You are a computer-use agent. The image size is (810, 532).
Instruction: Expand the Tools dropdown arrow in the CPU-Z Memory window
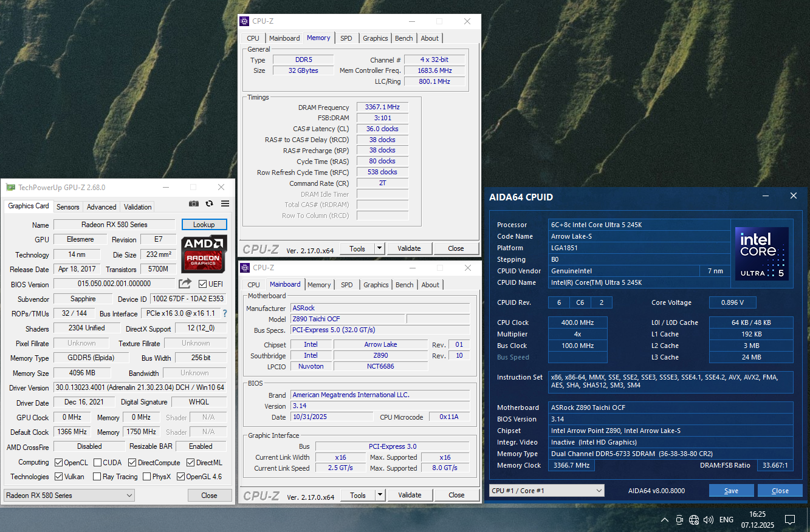(379, 248)
